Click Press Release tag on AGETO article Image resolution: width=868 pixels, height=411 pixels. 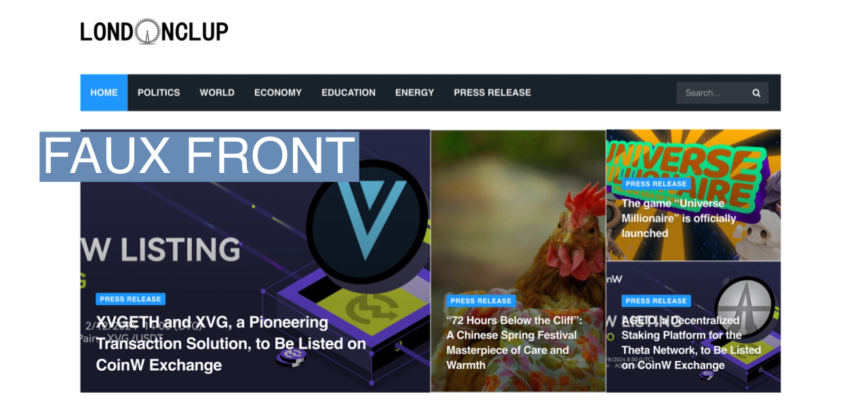656,301
